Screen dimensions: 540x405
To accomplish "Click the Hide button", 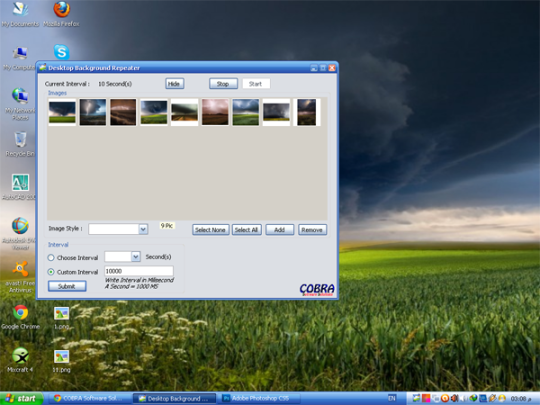I will (174, 84).
